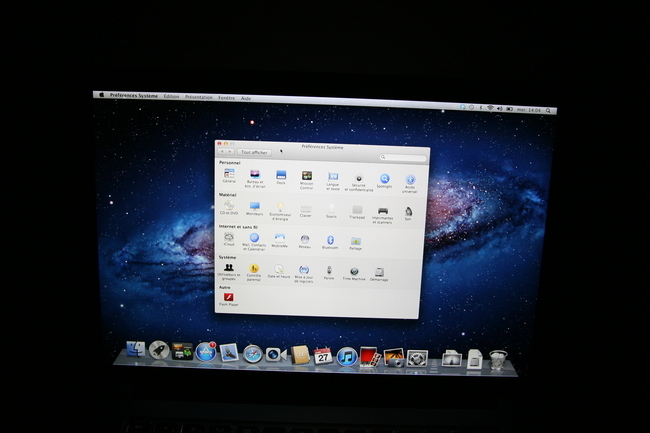Open the Aide menu

pos(246,98)
